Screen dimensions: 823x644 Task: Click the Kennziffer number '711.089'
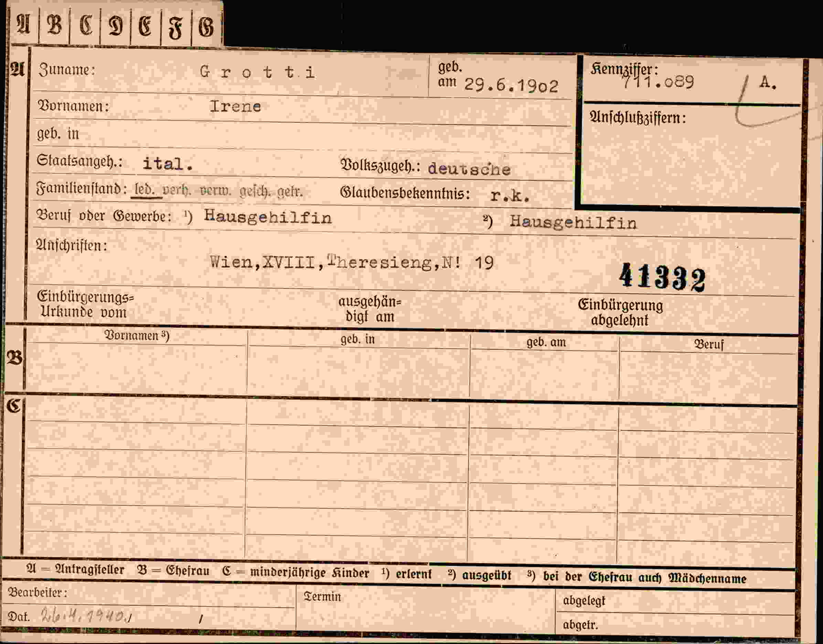tap(658, 82)
